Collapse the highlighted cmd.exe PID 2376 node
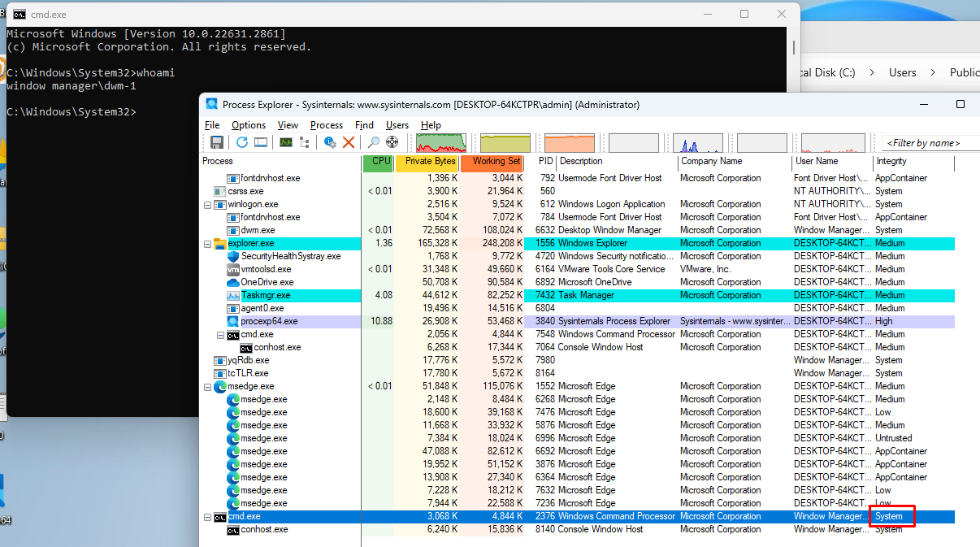980x547 pixels. tap(207, 516)
